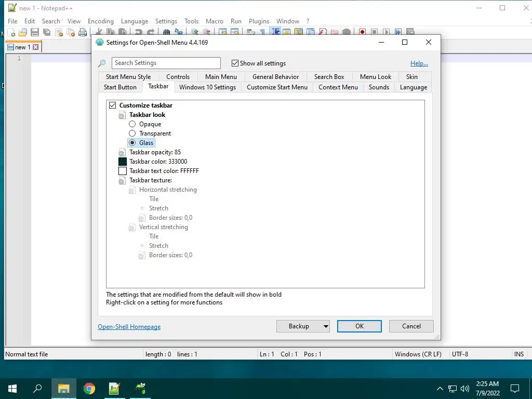Click the Playback macro icon
The height and width of the screenshot is (399, 532).
(386, 32)
